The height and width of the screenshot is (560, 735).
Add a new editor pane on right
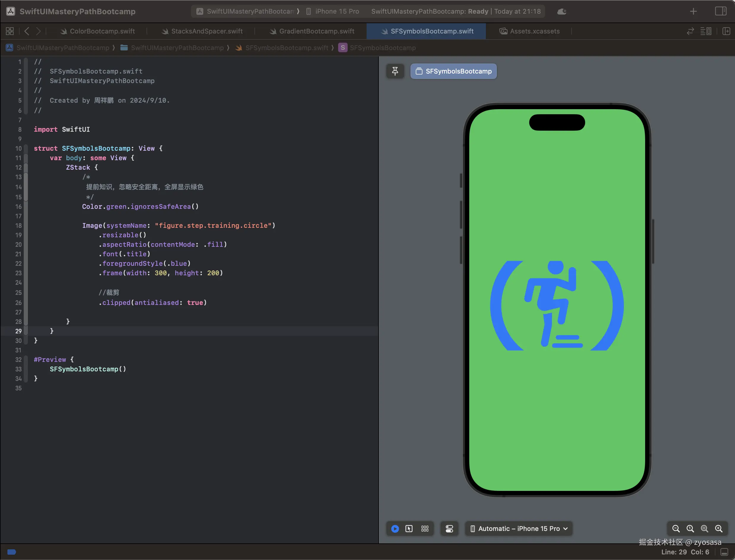(726, 31)
